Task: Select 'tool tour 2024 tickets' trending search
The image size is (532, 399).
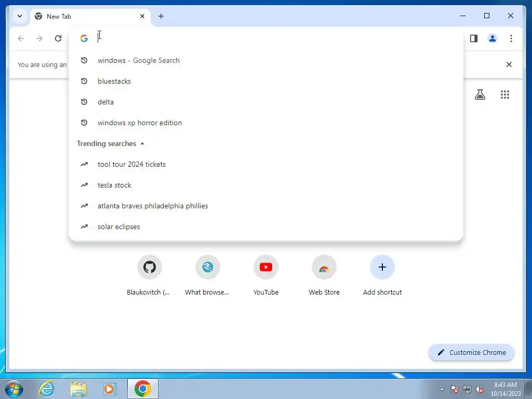Action: coord(266,164)
